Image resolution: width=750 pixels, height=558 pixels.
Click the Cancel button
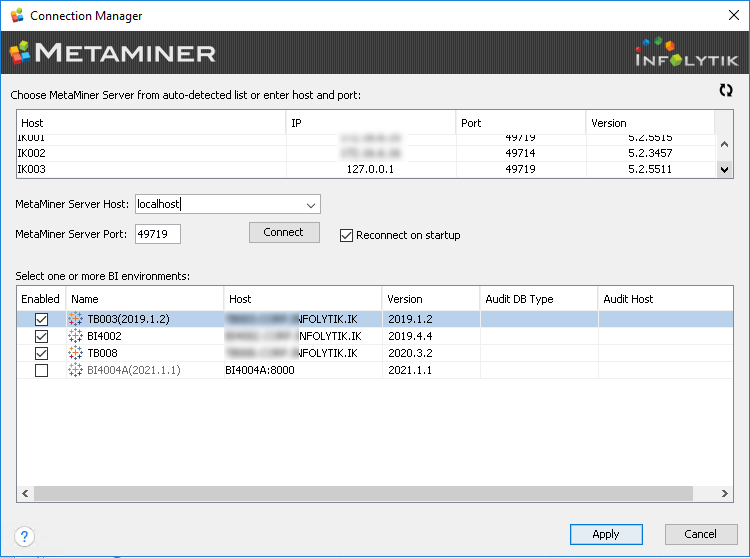[701, 534]
